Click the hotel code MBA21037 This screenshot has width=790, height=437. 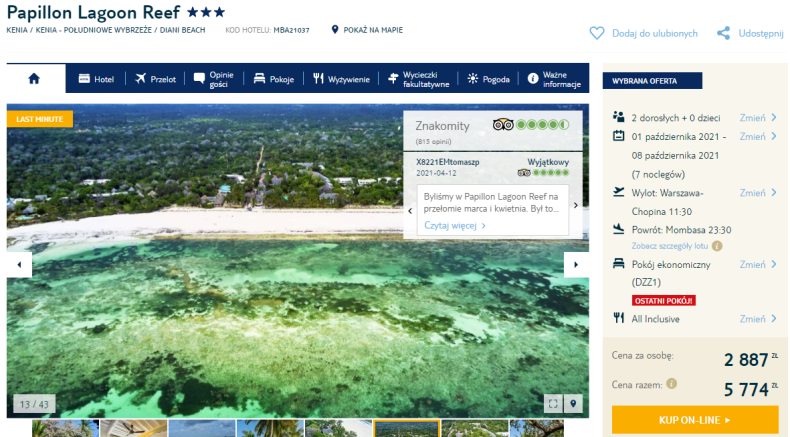[x=292, y=30]
